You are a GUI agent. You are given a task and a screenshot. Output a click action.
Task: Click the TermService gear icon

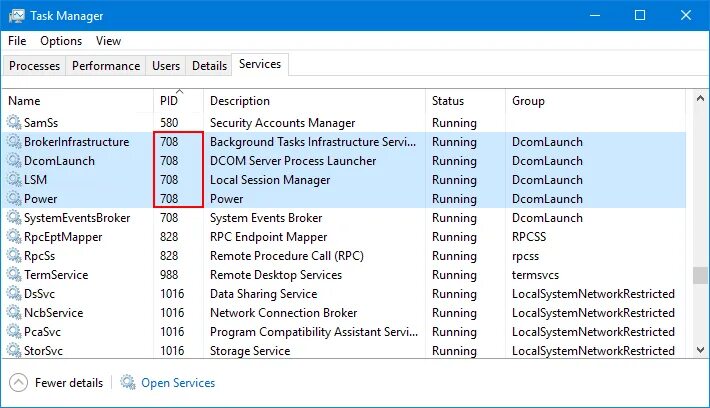coord(14,275)
